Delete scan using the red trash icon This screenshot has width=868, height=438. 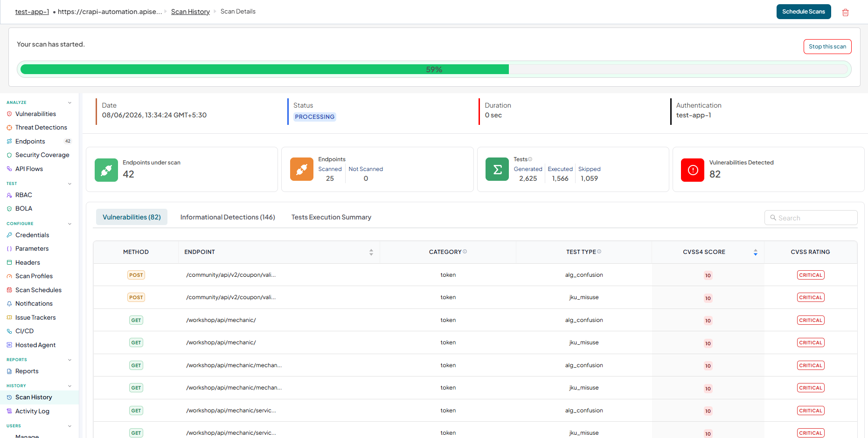pyautogui.click(x=845, y=12)
